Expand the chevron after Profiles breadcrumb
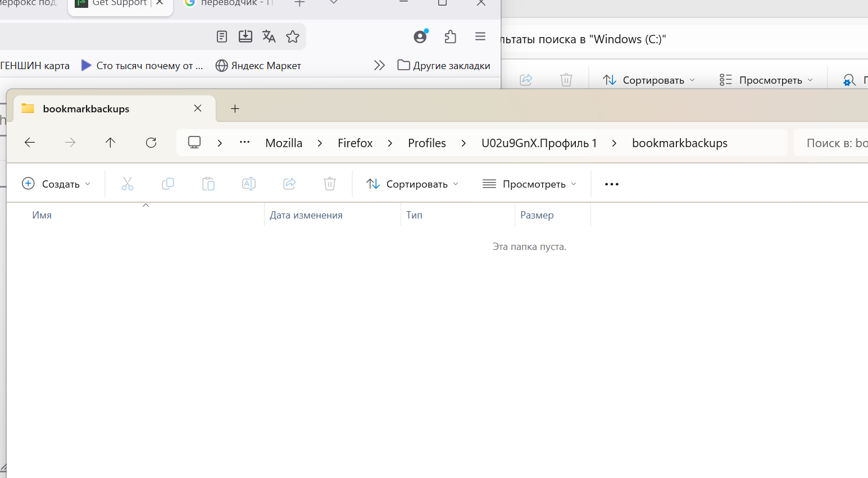This screenshot has height=478, width=868. (x=463, y=143)
